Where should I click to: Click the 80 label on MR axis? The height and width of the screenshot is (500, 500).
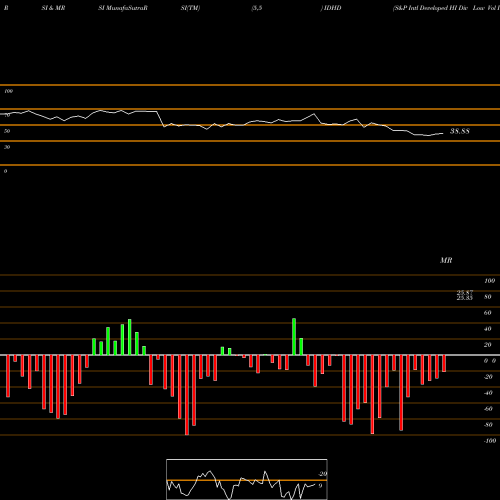(x=488, y=297)
